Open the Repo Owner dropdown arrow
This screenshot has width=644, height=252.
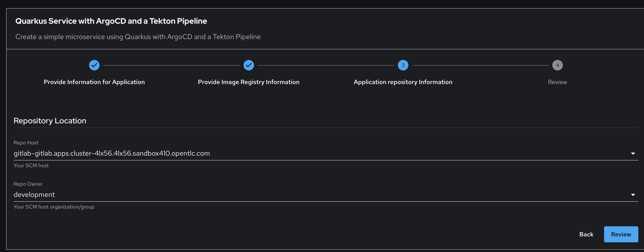click(x=633, y=195)
